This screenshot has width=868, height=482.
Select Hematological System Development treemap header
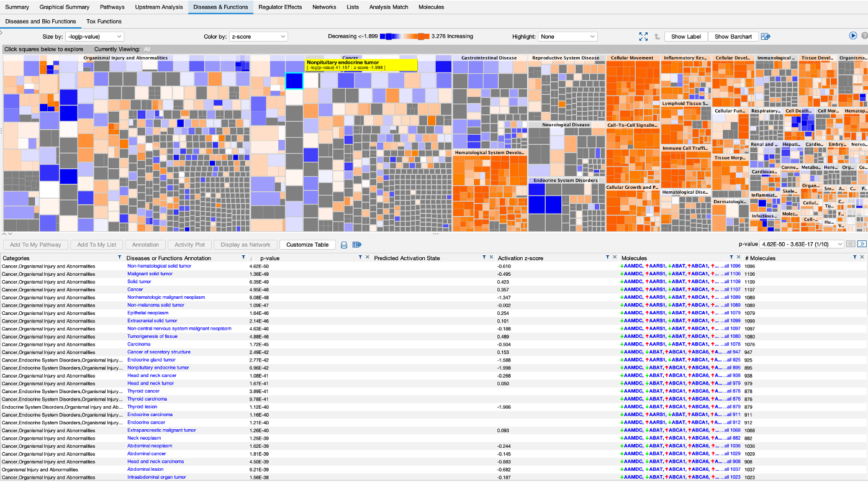click(x=490, y=152)
